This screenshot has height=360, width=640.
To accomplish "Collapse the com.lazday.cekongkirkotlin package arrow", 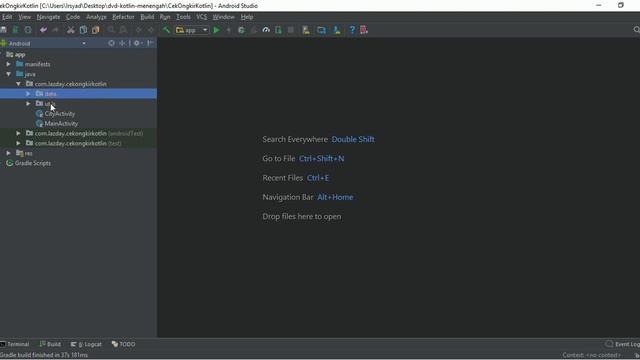I will coord(18,84).
